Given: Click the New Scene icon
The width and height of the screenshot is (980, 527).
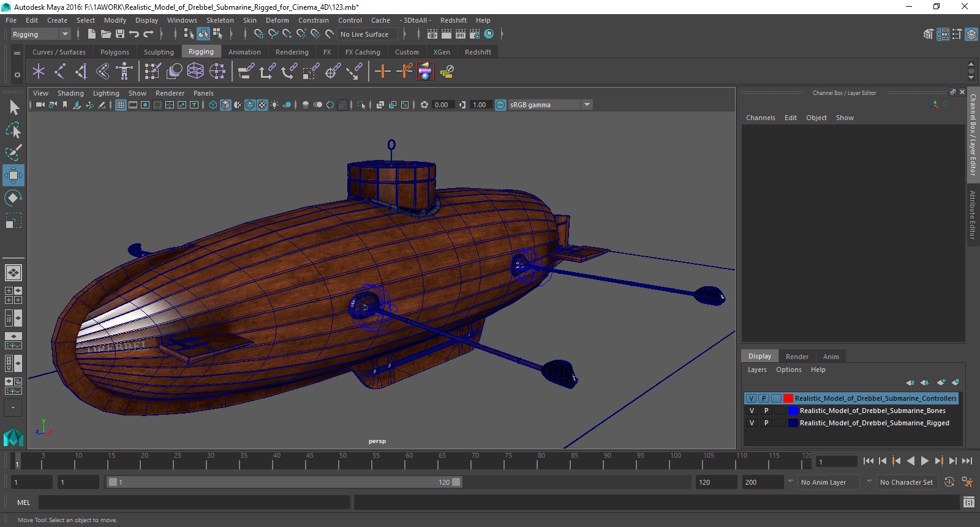Looking at the screenshot, I should (91, 34).
